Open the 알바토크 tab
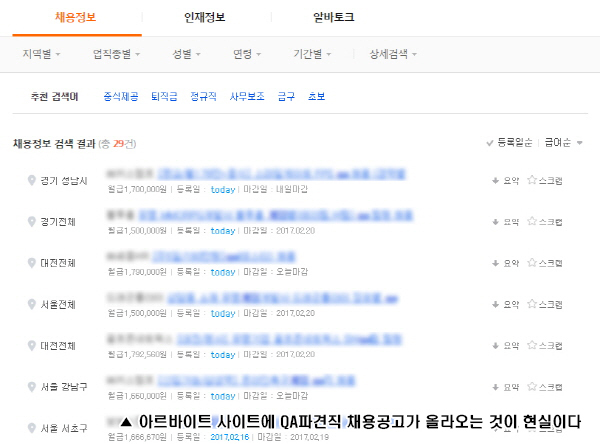 [334, 17]
